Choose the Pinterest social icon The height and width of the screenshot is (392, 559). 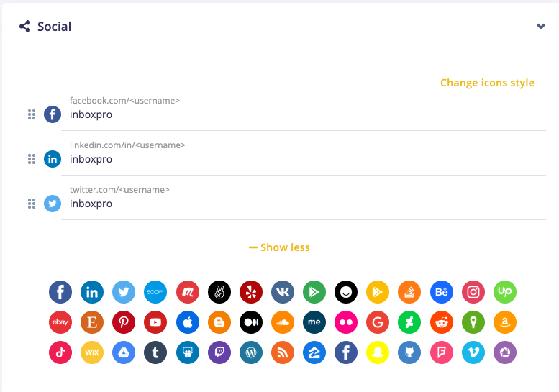pyautogui.click(x=124, y=322)
